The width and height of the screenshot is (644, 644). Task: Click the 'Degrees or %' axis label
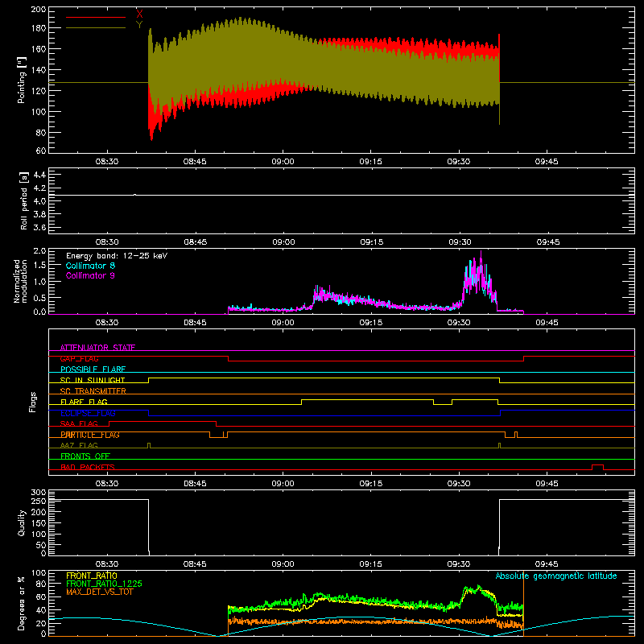point(22,603)
